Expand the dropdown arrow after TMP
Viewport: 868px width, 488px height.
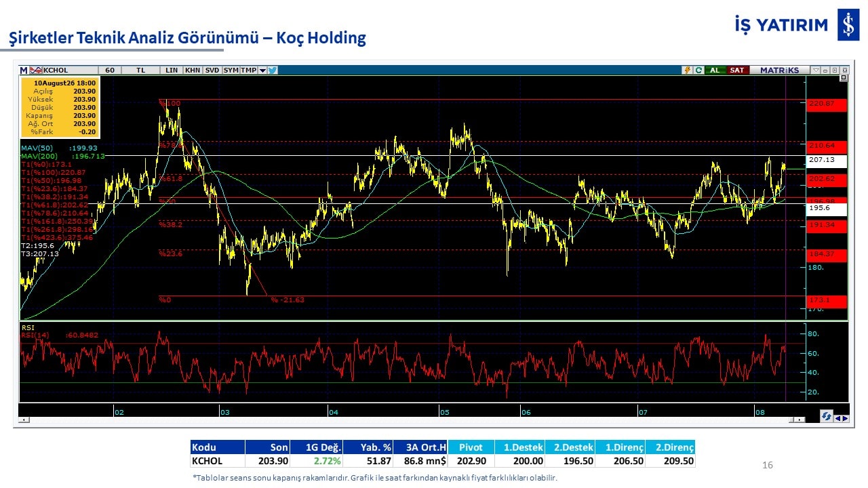pos(262,70)
